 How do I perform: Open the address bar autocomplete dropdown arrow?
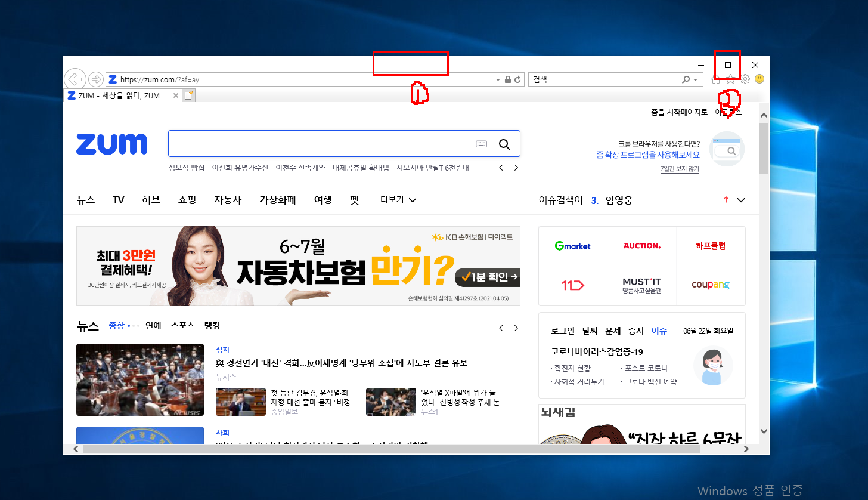tap(498, 79)
